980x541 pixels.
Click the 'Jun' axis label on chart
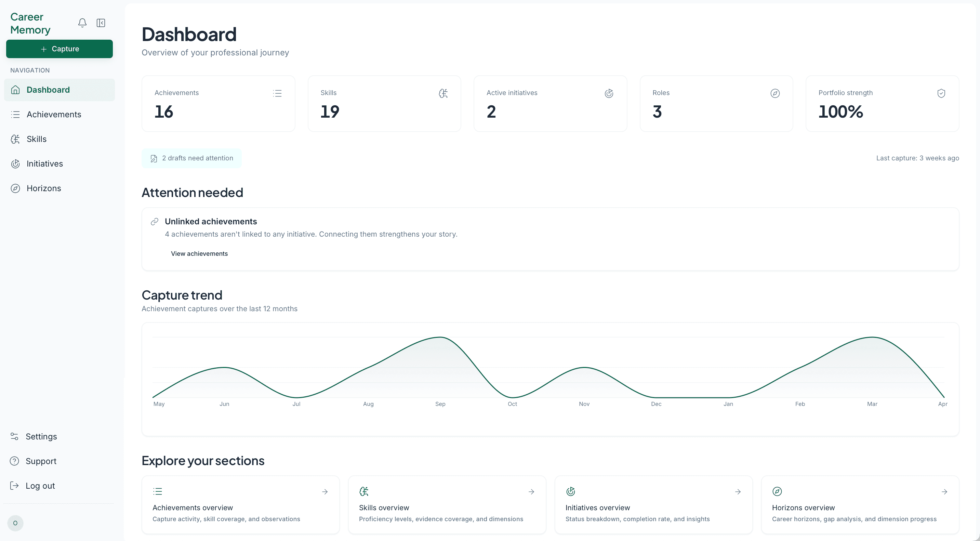pyautogui.click(x=224, y=404)
